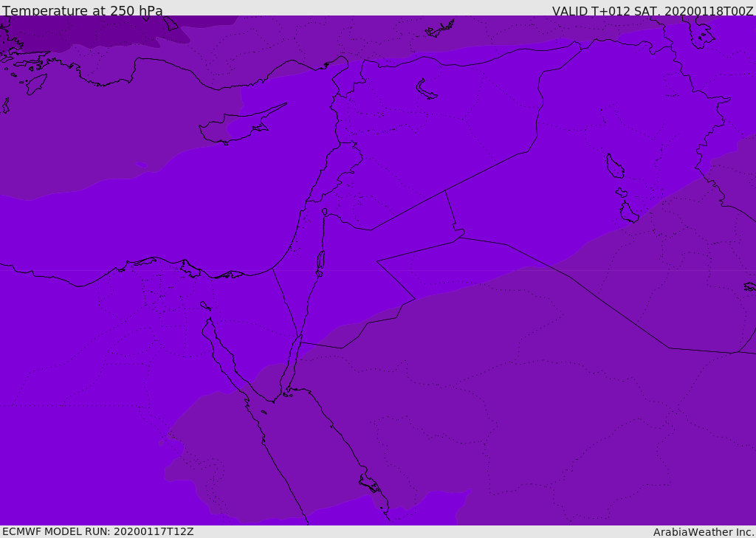The height and width of the screenshot is (538, 756).
Task: Click the 'Temperature at 250 hPa' title
Action: 83,10
